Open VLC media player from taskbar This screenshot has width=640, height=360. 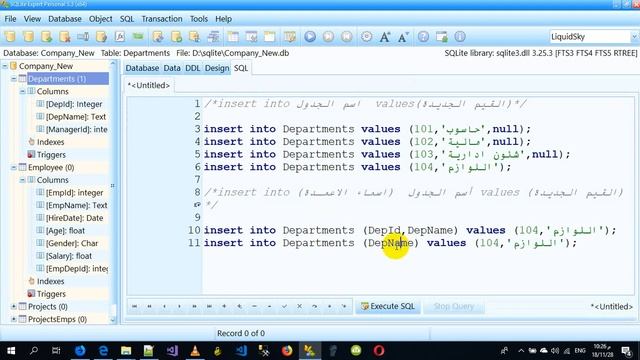click(x=195, y=351)
